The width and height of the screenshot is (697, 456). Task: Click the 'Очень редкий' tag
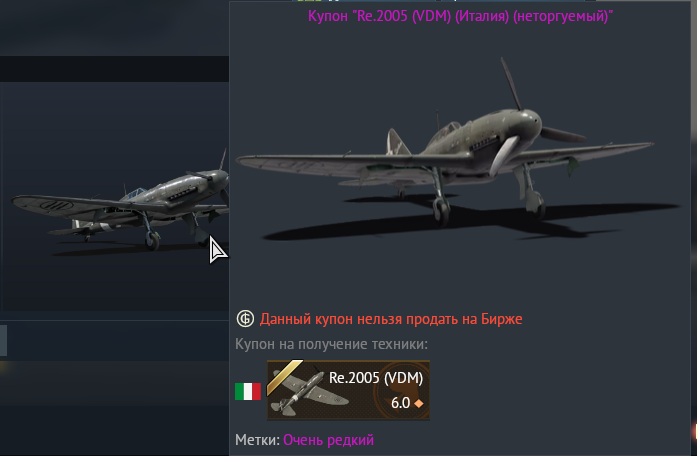(x=328, y=440)
